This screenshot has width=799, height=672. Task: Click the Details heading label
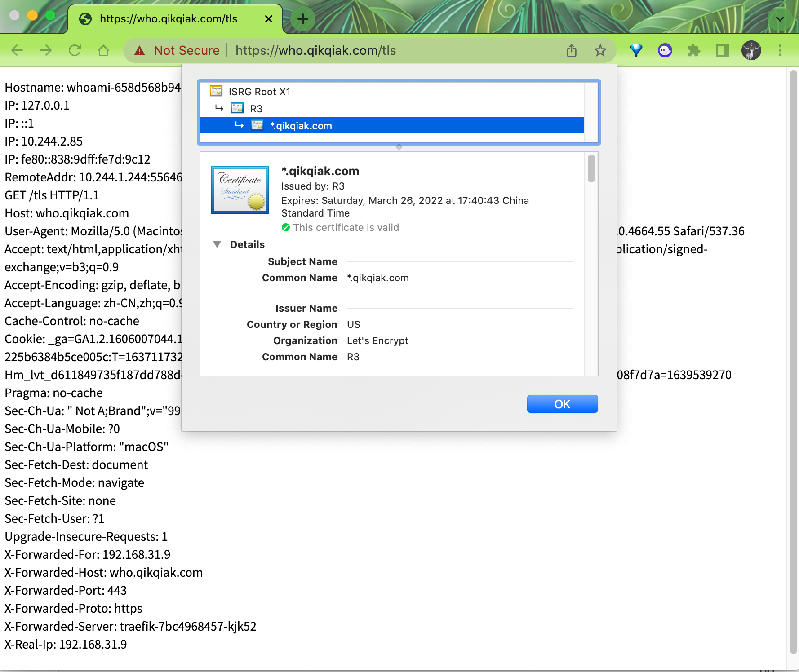(x=248, y=244)
